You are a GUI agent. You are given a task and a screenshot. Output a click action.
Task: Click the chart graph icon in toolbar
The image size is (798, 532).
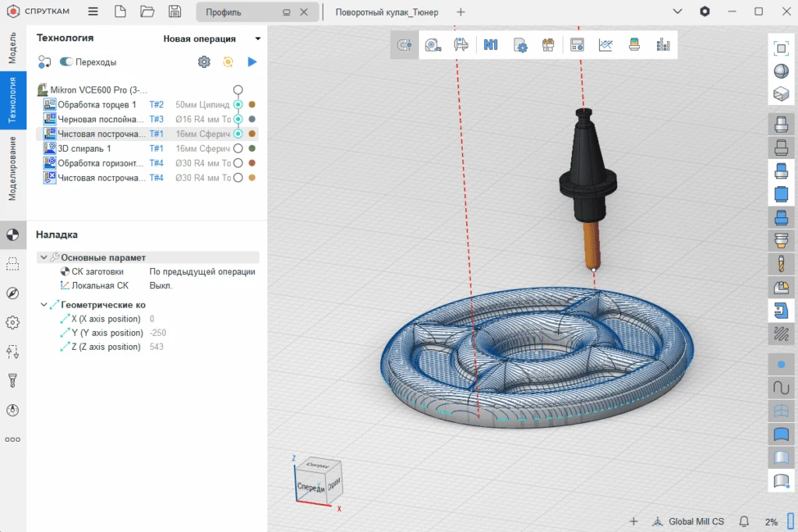click(x=606, y=45)
